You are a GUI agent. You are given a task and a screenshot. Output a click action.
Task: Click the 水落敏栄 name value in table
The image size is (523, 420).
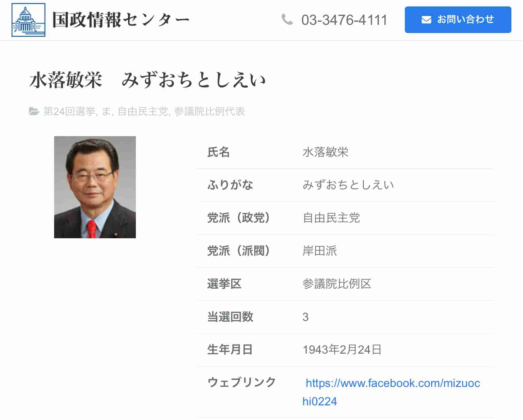click(326, 152)
